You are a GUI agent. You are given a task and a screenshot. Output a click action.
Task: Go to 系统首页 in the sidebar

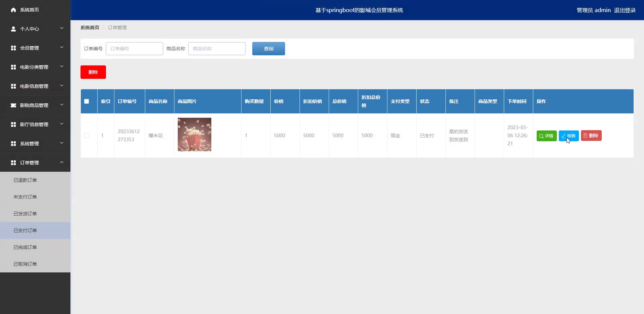[35, 10]
